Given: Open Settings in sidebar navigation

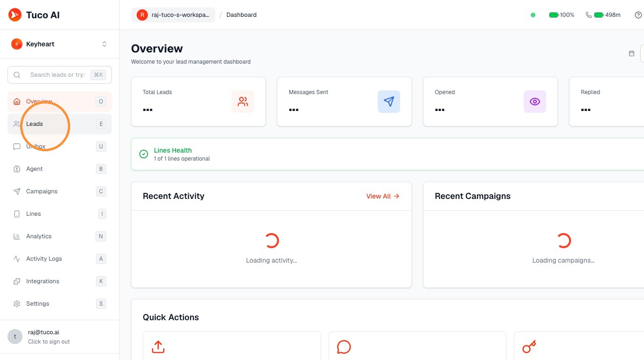Looking at the screenshot, I should pyautogui.click(x=60, y=304).
